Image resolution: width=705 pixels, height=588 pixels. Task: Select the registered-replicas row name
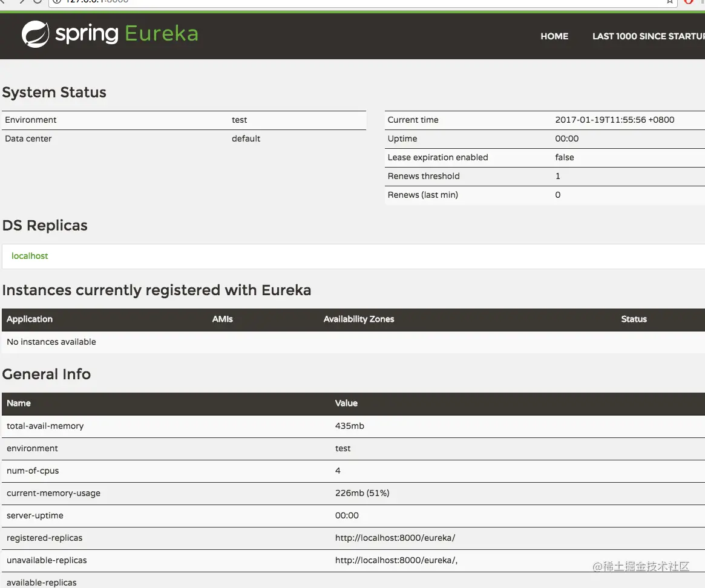point(45,538)
